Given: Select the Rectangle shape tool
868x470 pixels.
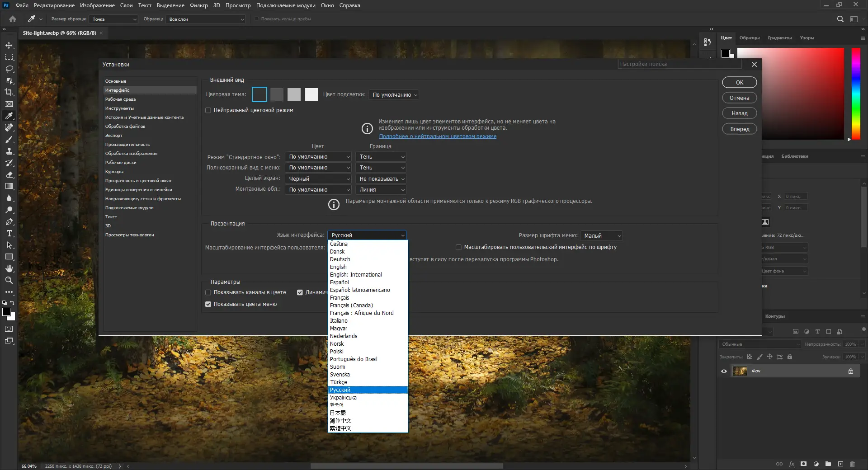Looking at the screenshot, I should (9, 257).
